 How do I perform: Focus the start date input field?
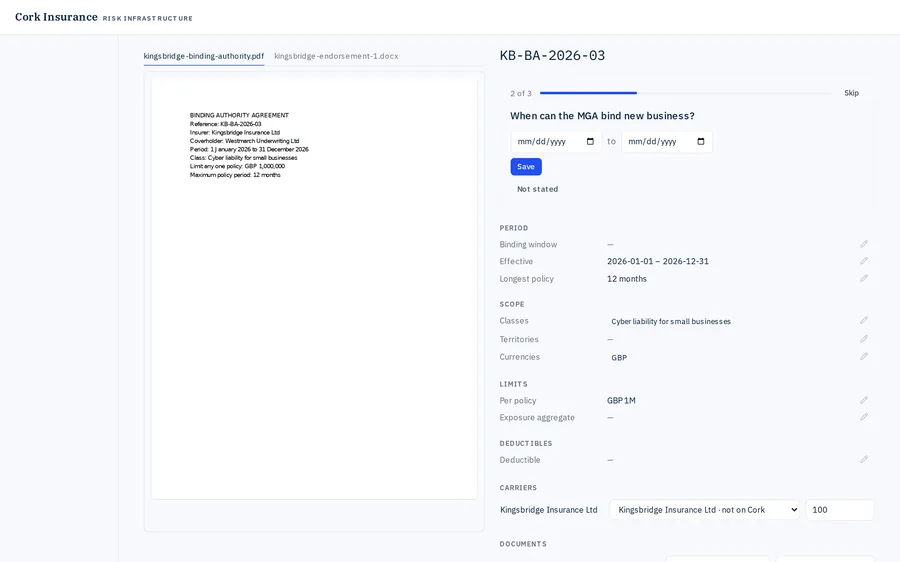556,141
